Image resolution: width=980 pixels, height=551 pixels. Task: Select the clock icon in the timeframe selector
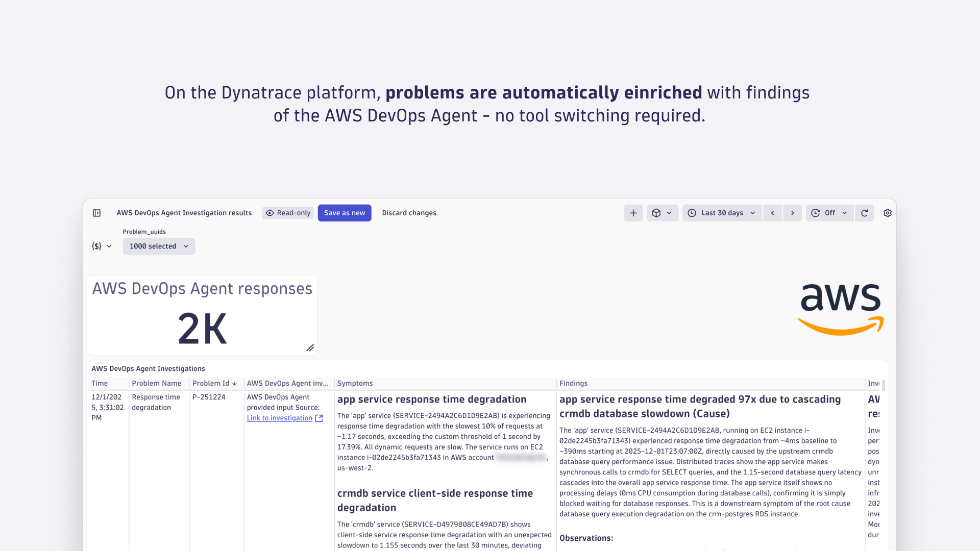[692, 213]
